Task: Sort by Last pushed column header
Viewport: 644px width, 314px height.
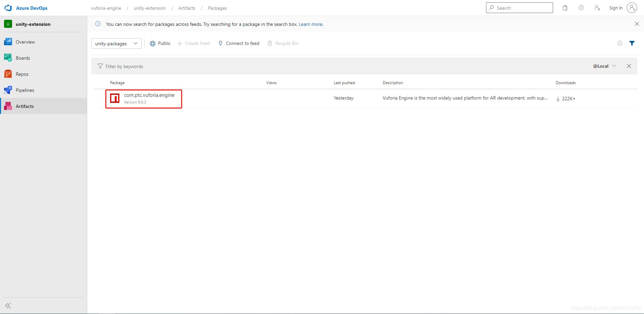Action: [344, 83]
